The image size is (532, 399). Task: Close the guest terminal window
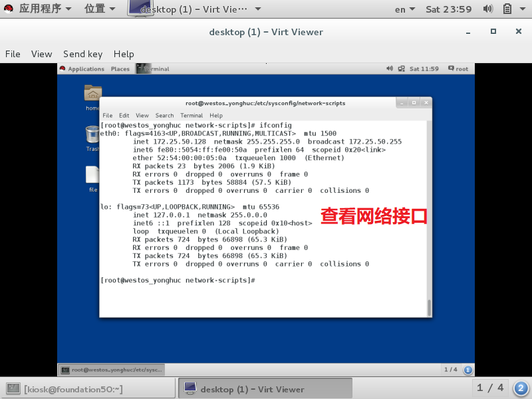(426, 103)
